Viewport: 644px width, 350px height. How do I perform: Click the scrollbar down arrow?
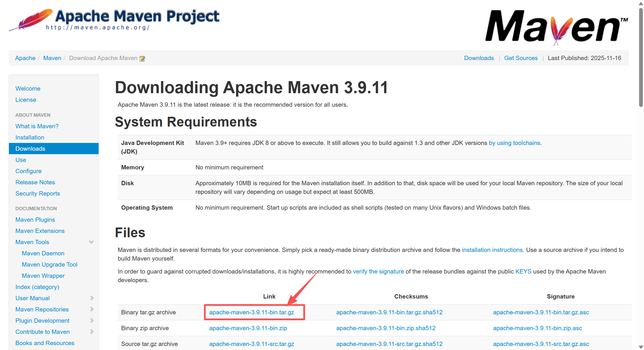(641, 347)
